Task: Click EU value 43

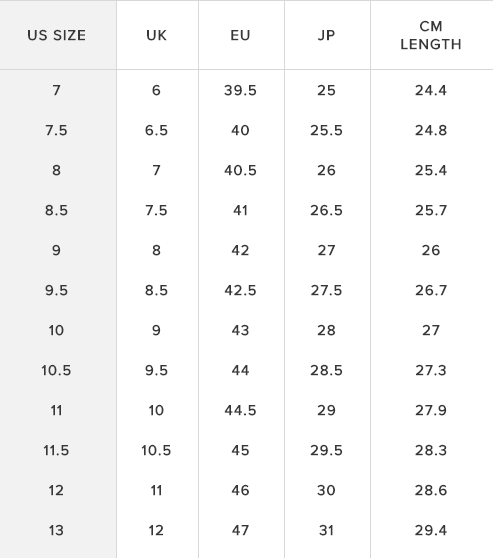Action: pos(240,330)
